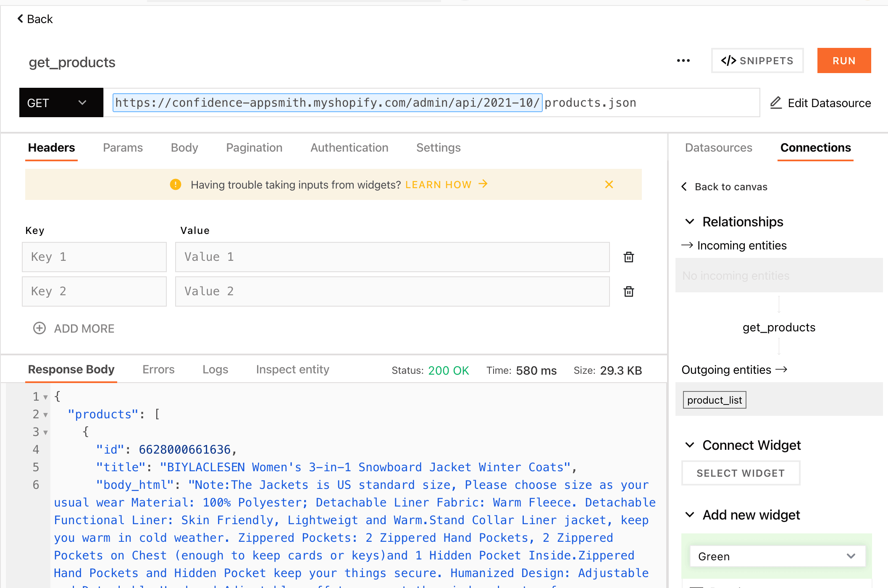888x588 pixels.
Task: Open the Errors tab
Action: click(x=158, y=370)
